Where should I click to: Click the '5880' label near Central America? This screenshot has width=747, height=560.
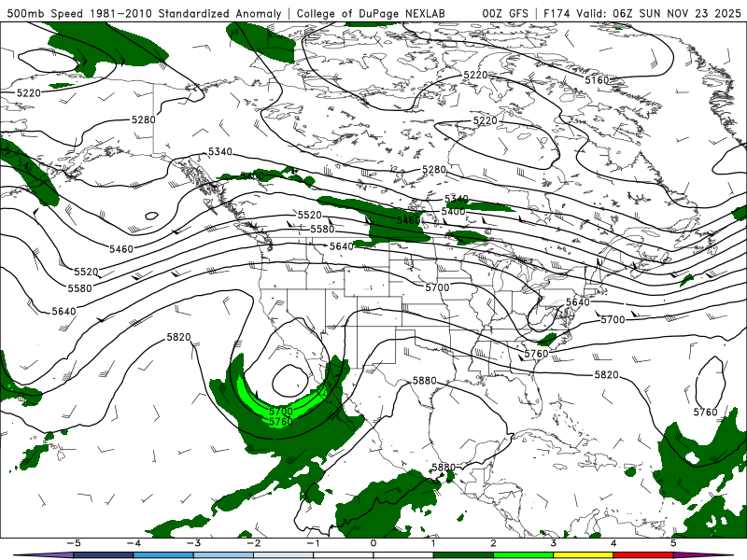pyautogui.click(x=444, y=468)
